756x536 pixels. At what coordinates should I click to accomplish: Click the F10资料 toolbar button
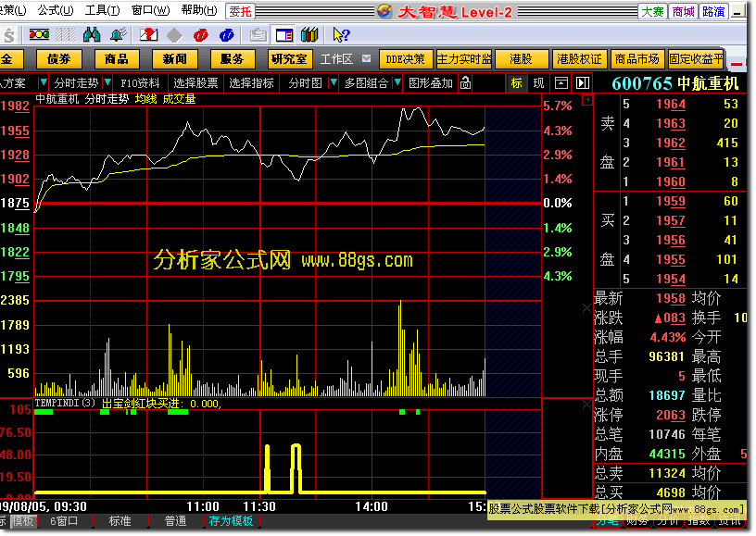140,82
